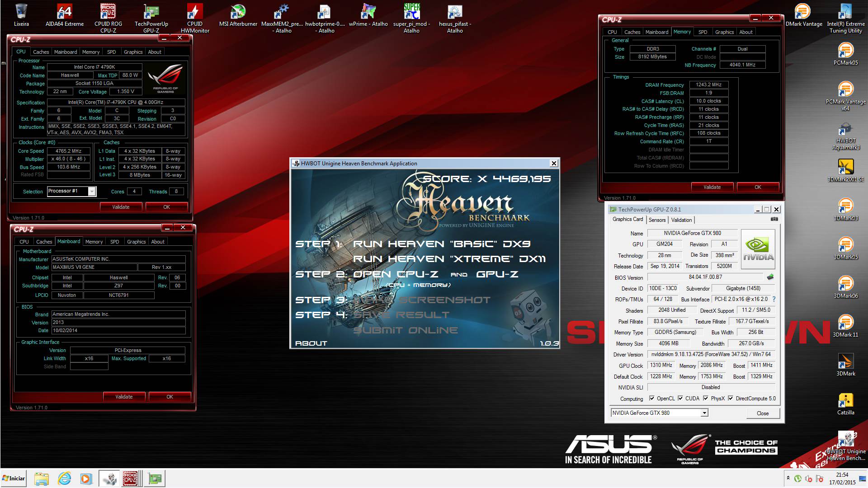868x488 pixels.
Task: Switch to Caches tab in CPU window
Action: (41, 52)
